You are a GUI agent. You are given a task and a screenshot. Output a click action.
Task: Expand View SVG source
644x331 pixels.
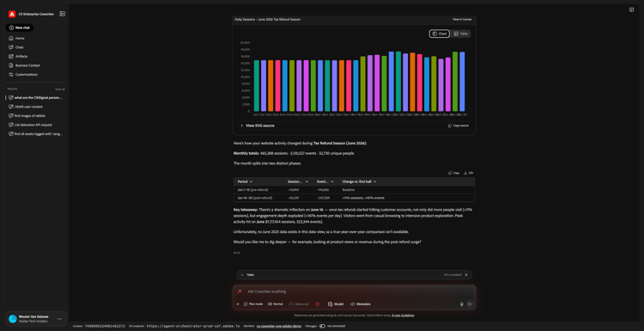258,126
